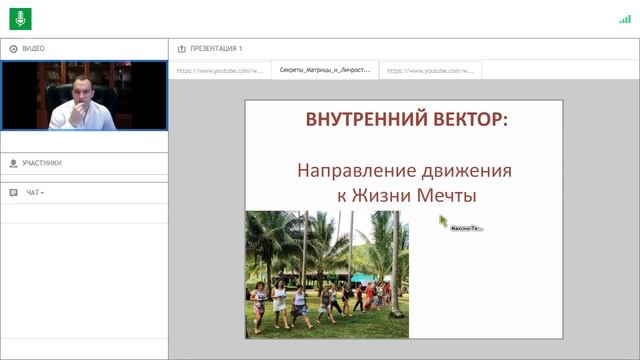This screenshot has height=360, width=640.
Task: Click the presentation upload icon
Action: point(182,49)
